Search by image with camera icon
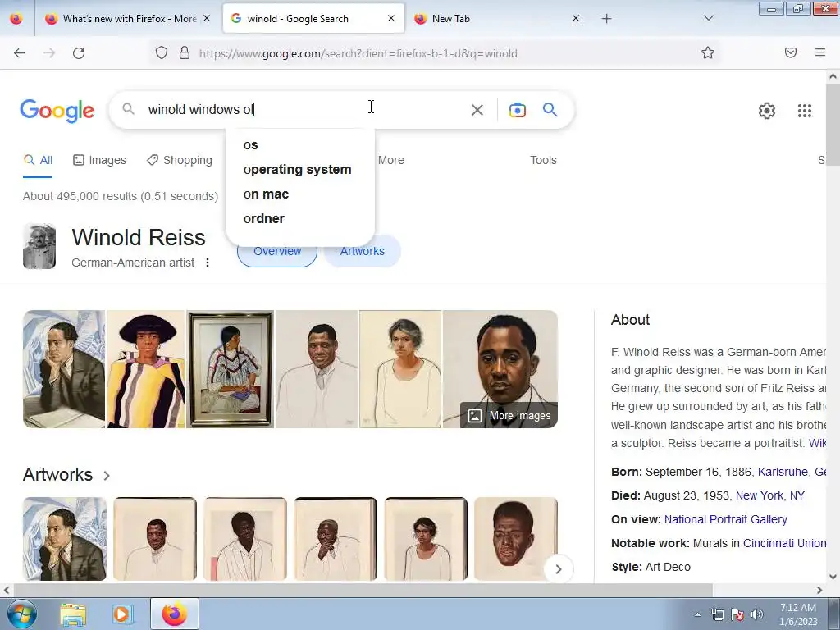This screenshot has width=840, height=630. (x=517, y=110)
